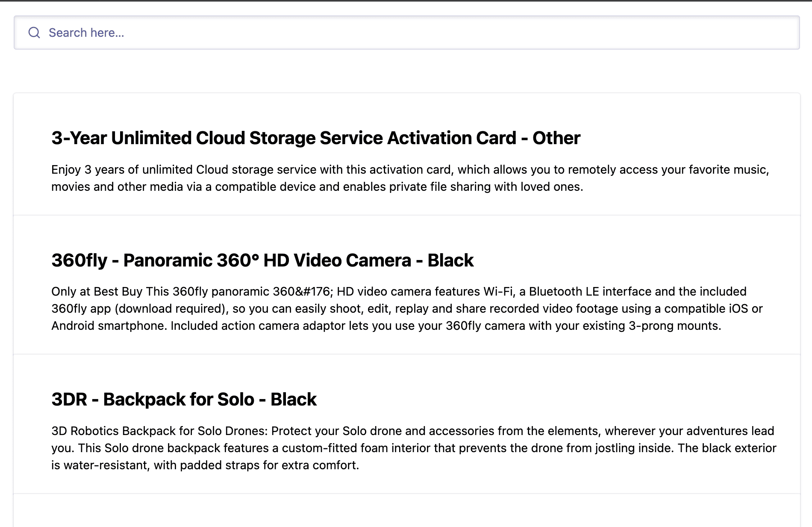Click the word "Other" in first title

(x=556, y=138)
